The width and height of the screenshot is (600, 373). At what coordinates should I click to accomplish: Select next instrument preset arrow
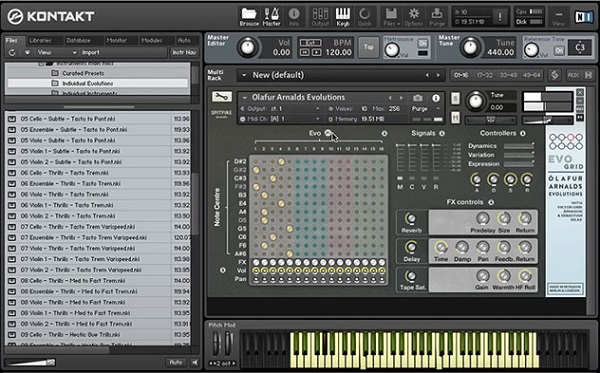tap(401, 98)
